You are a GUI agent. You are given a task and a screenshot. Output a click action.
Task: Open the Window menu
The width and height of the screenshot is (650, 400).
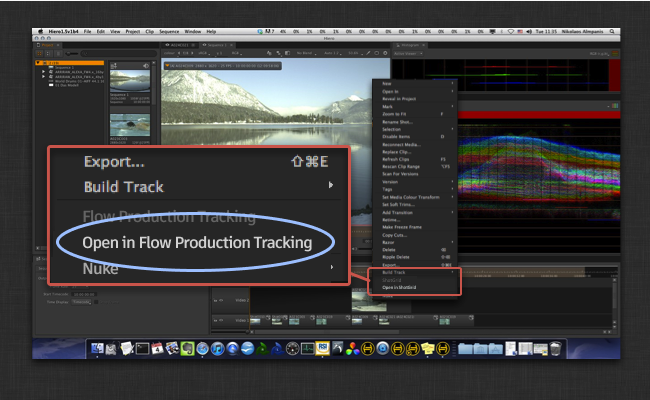[x=193, y=32]
